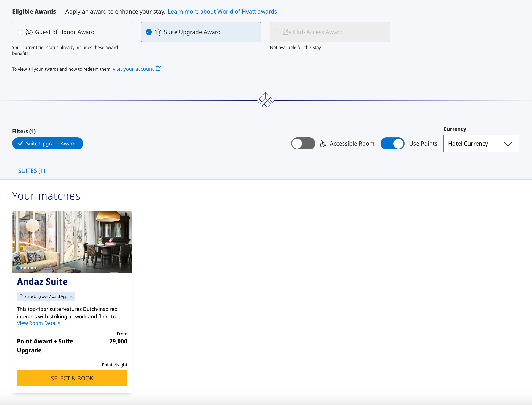Click the Club Access armchair icon
Screen dimensions: 532x405
pyautogui.click(x=286, y=32)
